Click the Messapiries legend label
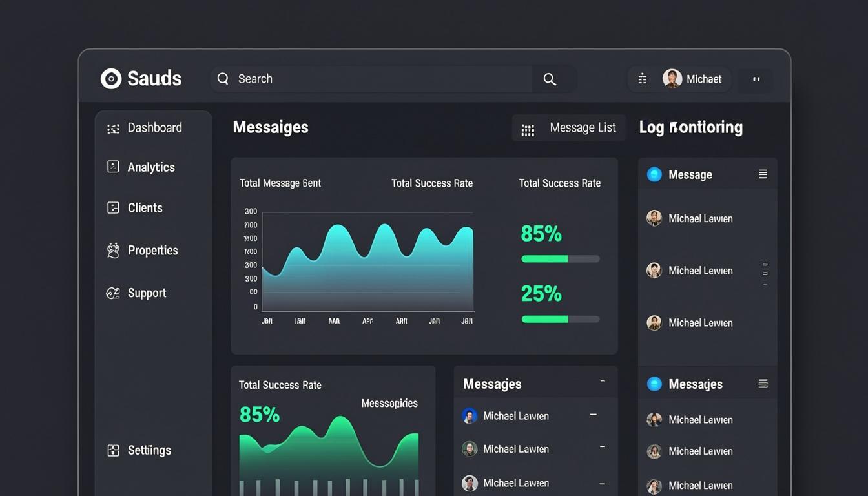The image size is (868, 496). point(389,404)
